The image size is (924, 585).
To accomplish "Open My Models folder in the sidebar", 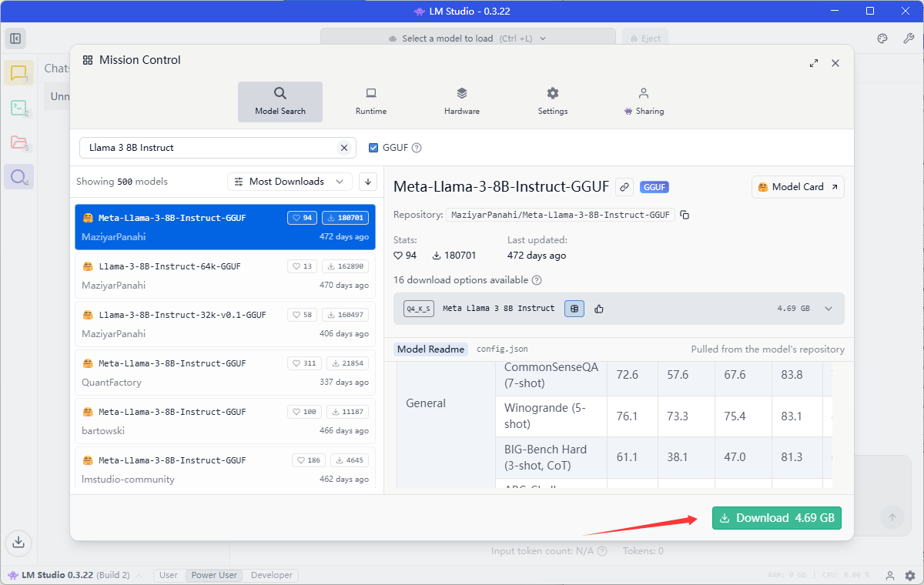I will tap(18, 142).
